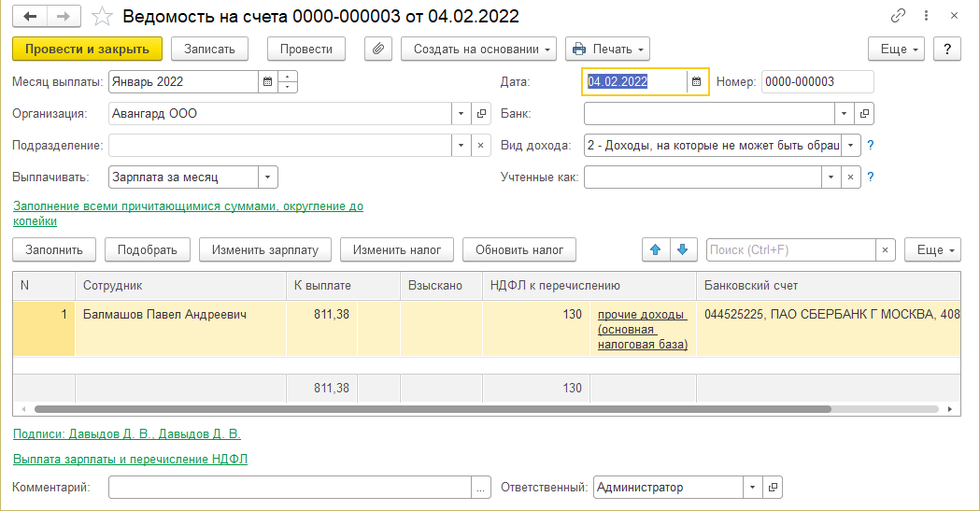Select the К выплате cell 811,38 in row 1
The height and width of the screenshot is (511, 980).
[322, 329]
